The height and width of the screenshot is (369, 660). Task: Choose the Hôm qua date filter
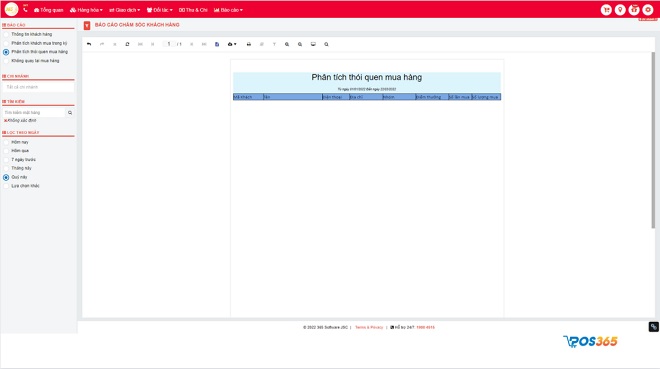click(x=16, y=151)
